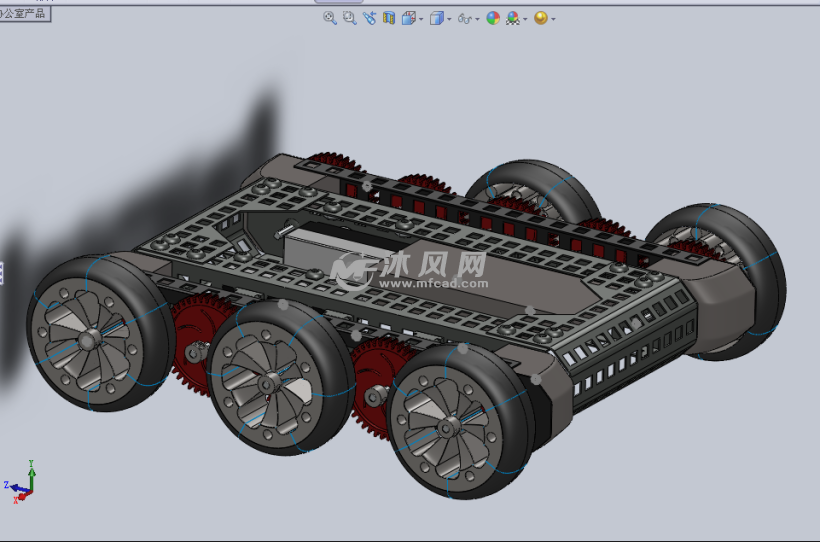Switch to the 公室产品 tab
The height and width of the screenshot is (542, 820).
[x=24, y=13]
